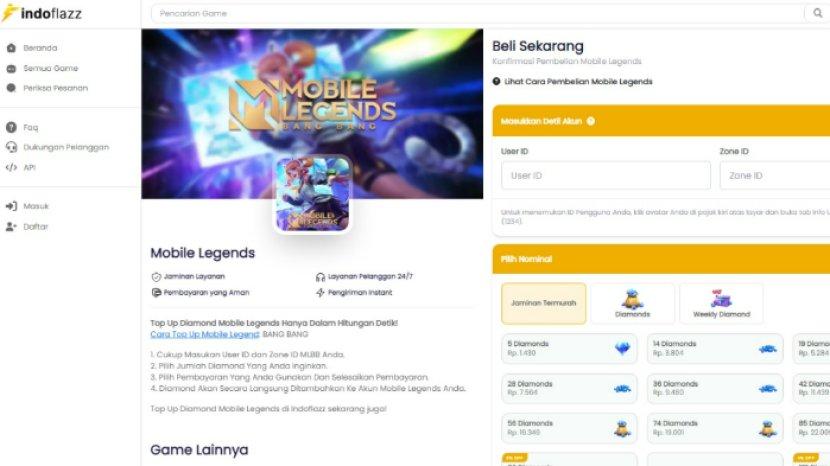Choose the 5 Diamonds package
The height and width of the screenshot is (466, 830).
(x=569, y=348)
